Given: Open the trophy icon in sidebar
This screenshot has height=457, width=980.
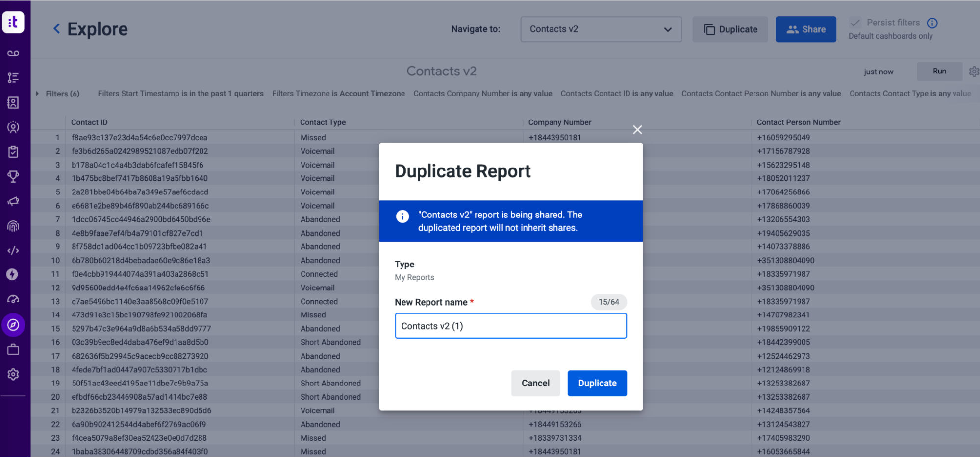Looking at the screenshot, I should (x=13, y=176).
